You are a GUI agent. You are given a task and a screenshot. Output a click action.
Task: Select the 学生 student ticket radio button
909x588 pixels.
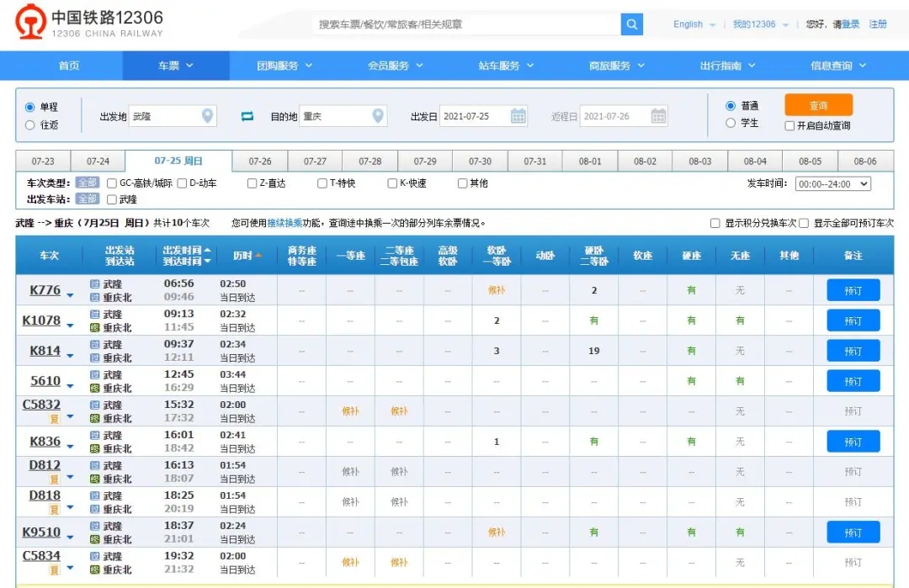(x=731, y=123)
